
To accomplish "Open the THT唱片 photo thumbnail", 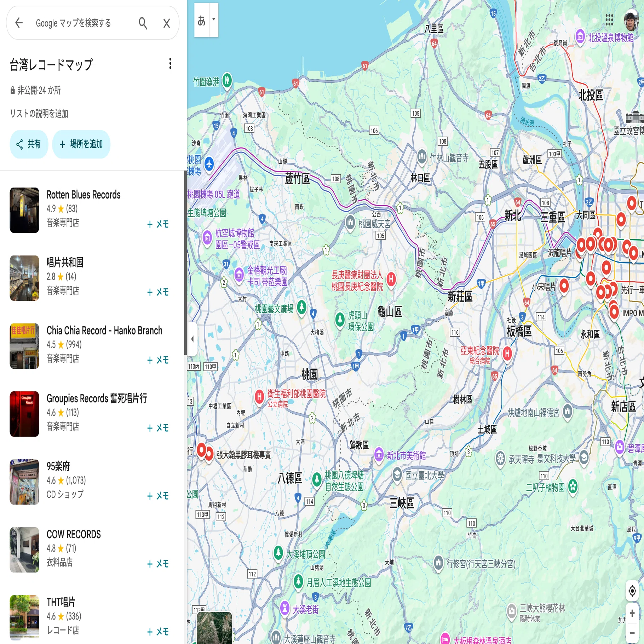I will coord(24,618).
